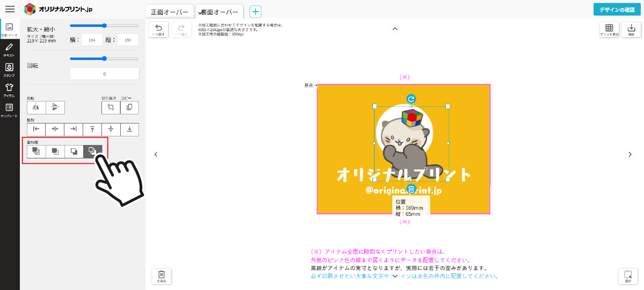Flip the image vertically
Screen dimensions: 644x290
(x=55, y=107)
